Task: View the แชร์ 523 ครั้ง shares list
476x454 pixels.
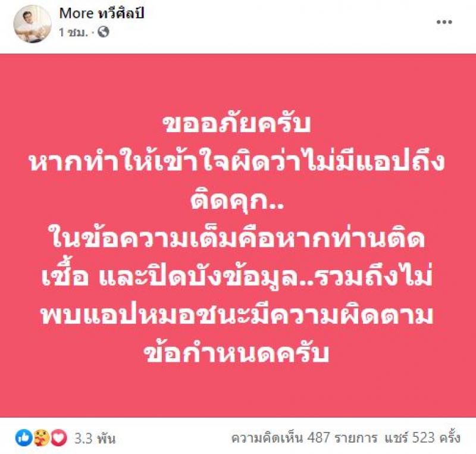Action: click(x=422, y=438)
